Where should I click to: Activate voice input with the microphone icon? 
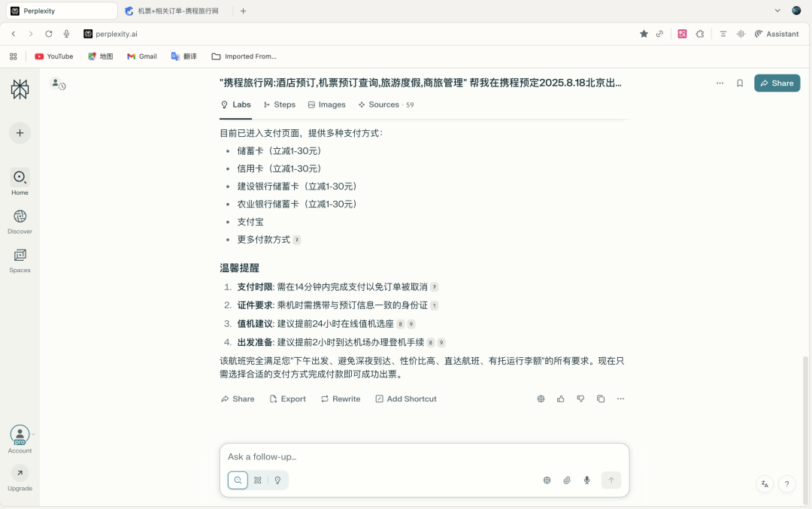click(x=586, y=480)
